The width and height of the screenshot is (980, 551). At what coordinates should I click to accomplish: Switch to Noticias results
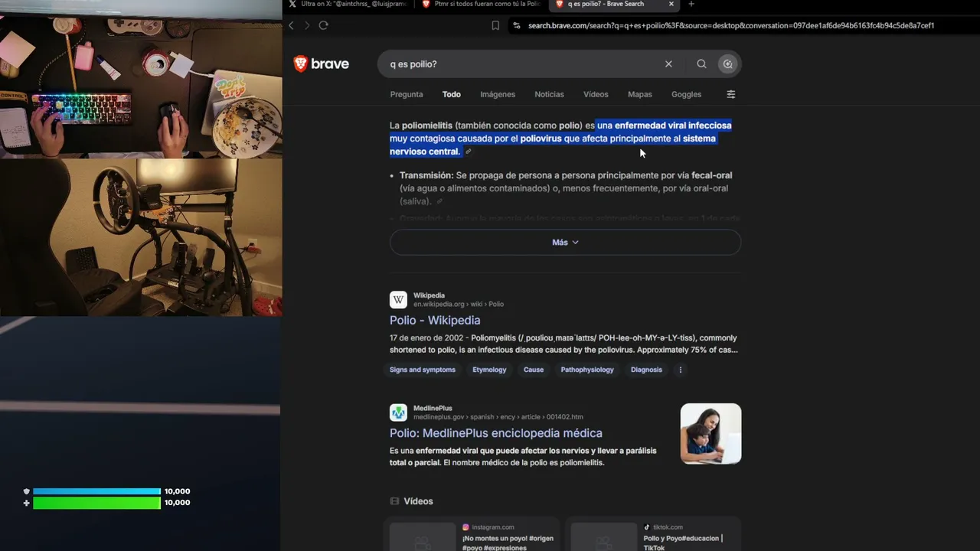tap(549, 94)
